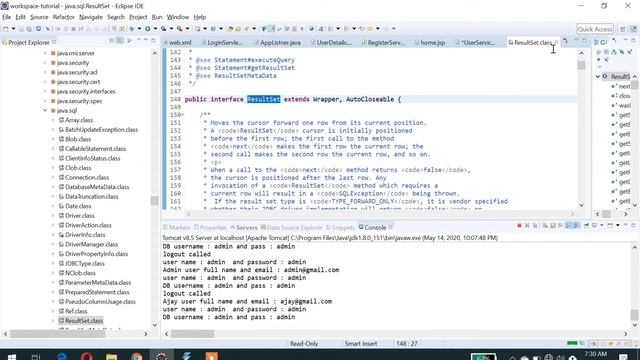Toggle Word Wrap in Console toolbar
This screenshot has height=360, width=640.
[x=560, y=226]
